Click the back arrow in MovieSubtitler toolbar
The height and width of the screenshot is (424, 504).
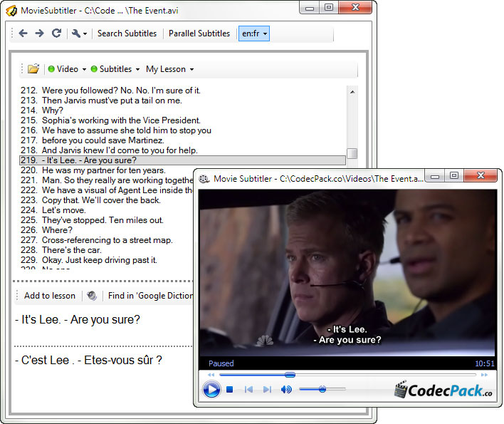[23, 33]
